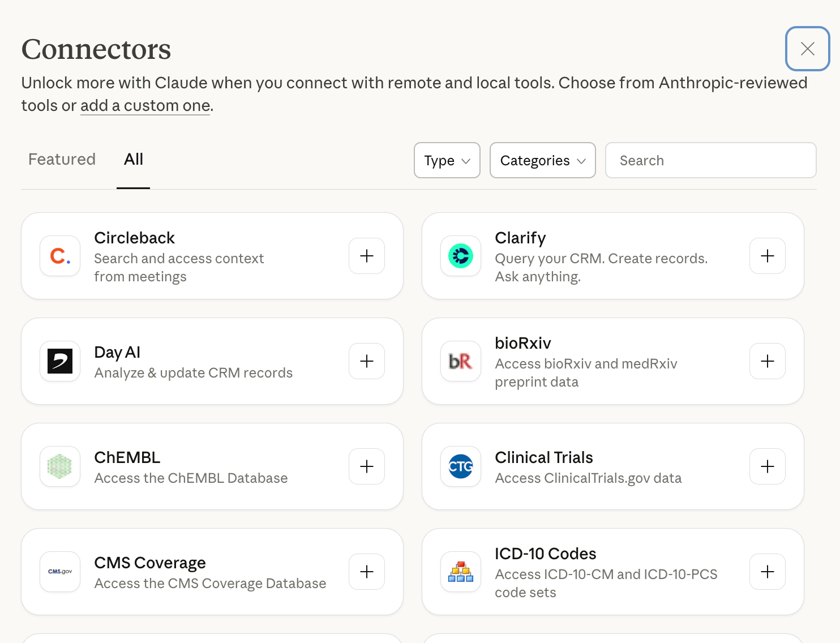The width and height of the screenshot is (840, 643).
Task: Click the Clarify logo icon
Action: (461, 256)
